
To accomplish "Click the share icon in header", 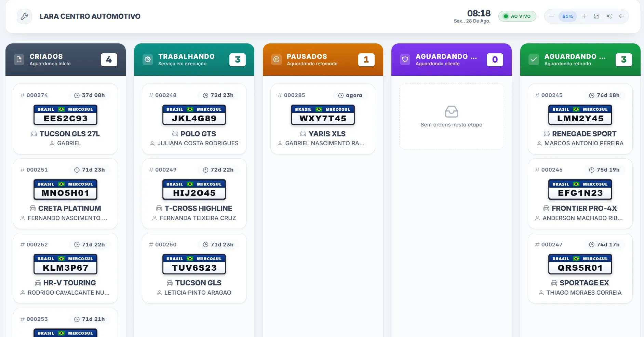I will click(609, 16).
